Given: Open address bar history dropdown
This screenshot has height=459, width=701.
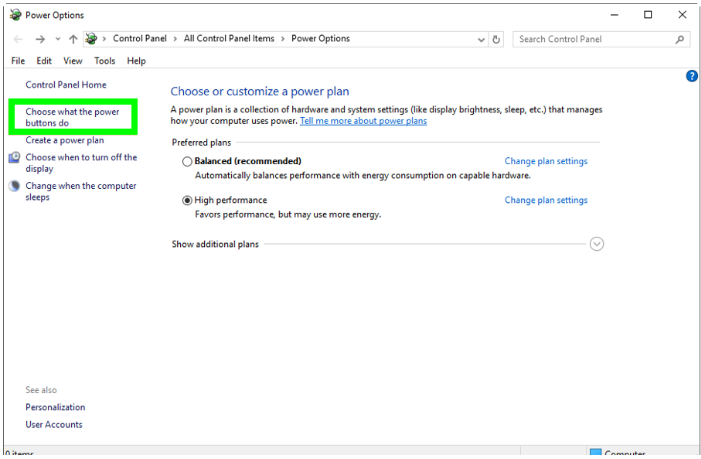Looking at the screenshot, I should 481,39.
